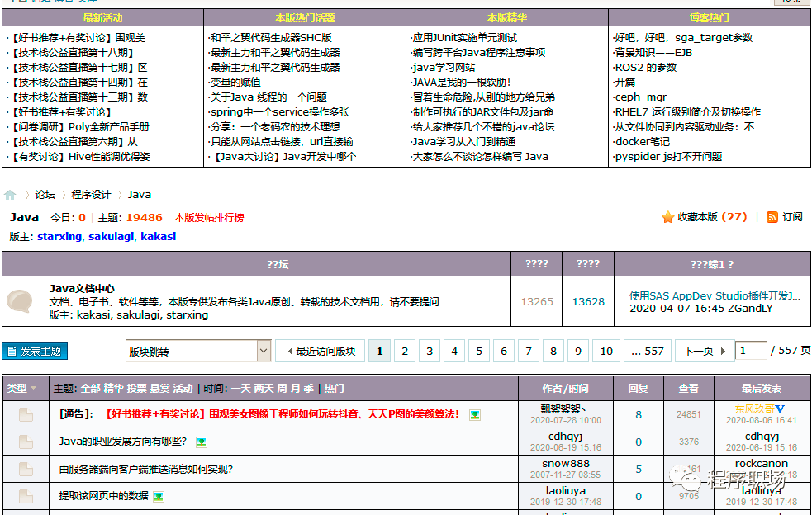
Task: Expand the 类型 column filter arrow
Action: 34,388
